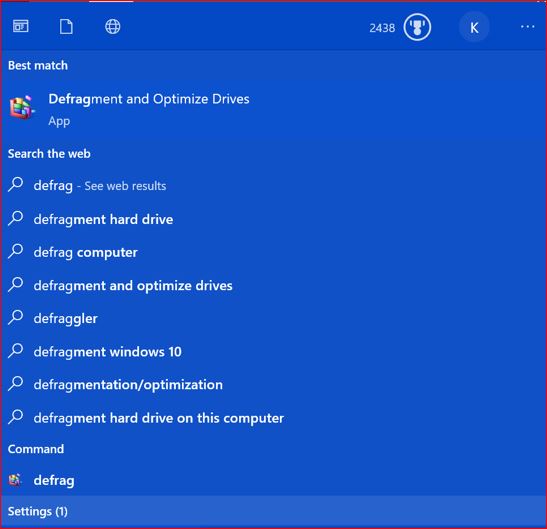547x529 pixels.
Task: Click the Defragment and Optimize Drives app icon
Action: tap(22, 107)
